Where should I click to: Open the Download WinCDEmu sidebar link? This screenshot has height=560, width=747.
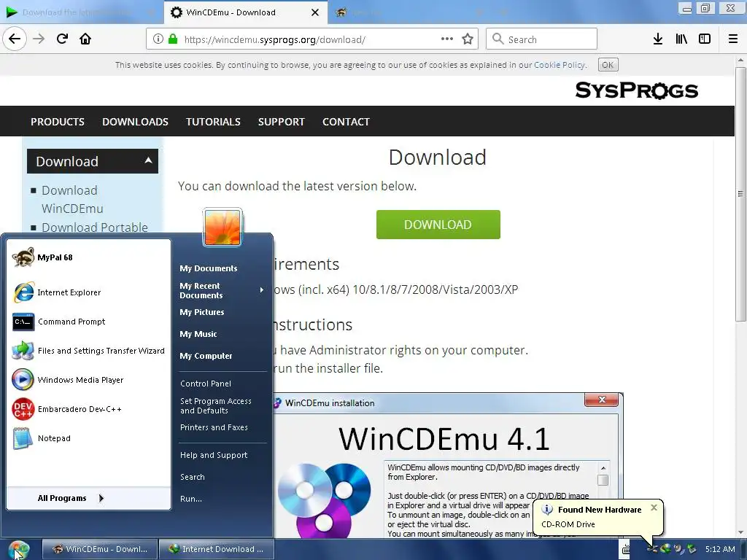(72, 200)
